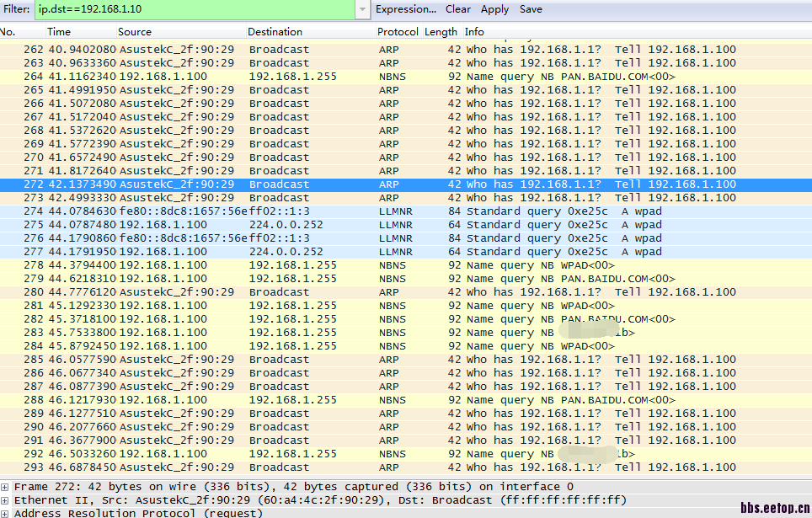
Task: Select packet 285 at time 46.0577590
Action: pyautogui.click(x=406, y=360)
